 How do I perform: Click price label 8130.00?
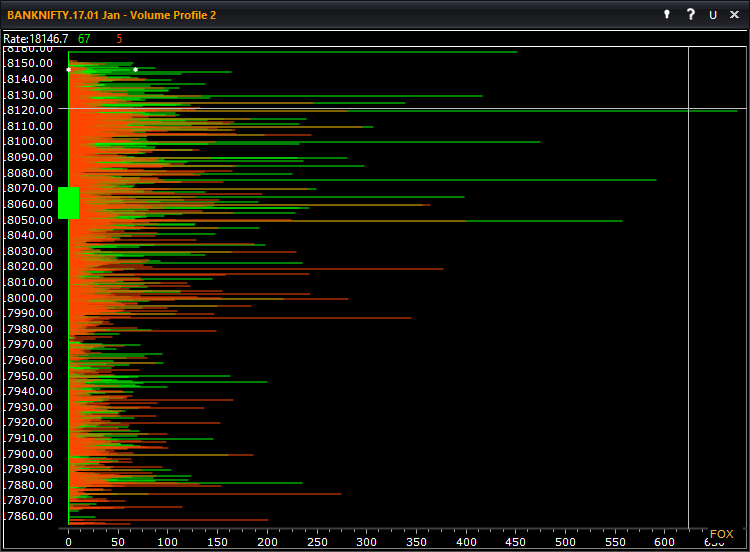coord(29,95)
